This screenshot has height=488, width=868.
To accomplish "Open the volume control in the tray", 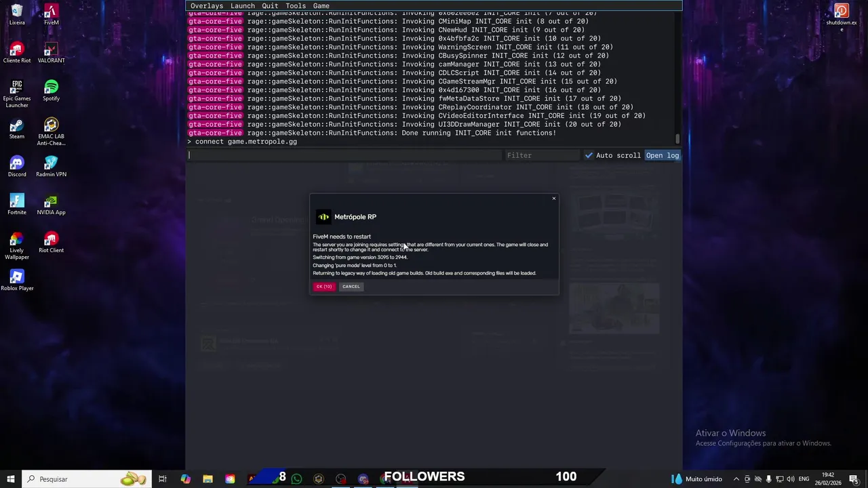I will (x=791, y=479).
